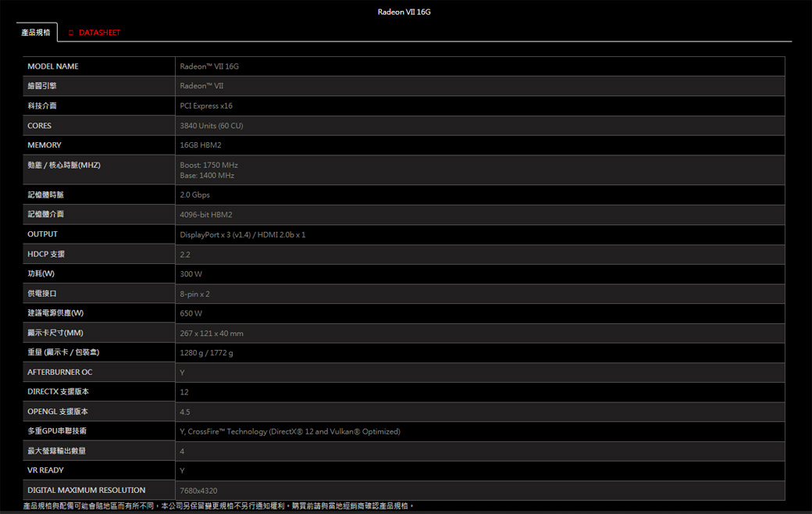Click the 8-pin x 2 connector value
This screenshot has height=514, width=812.
pos(194,294)
